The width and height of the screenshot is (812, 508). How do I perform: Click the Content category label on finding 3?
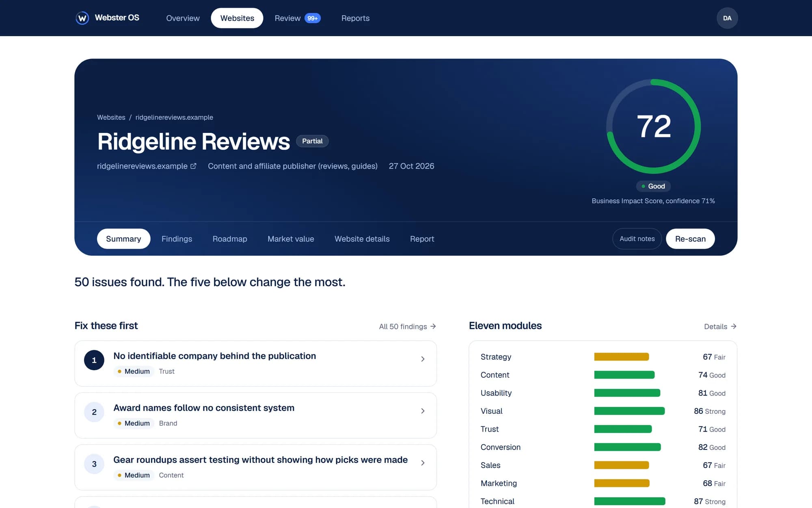pyautogui.click(x=171, y=475)
